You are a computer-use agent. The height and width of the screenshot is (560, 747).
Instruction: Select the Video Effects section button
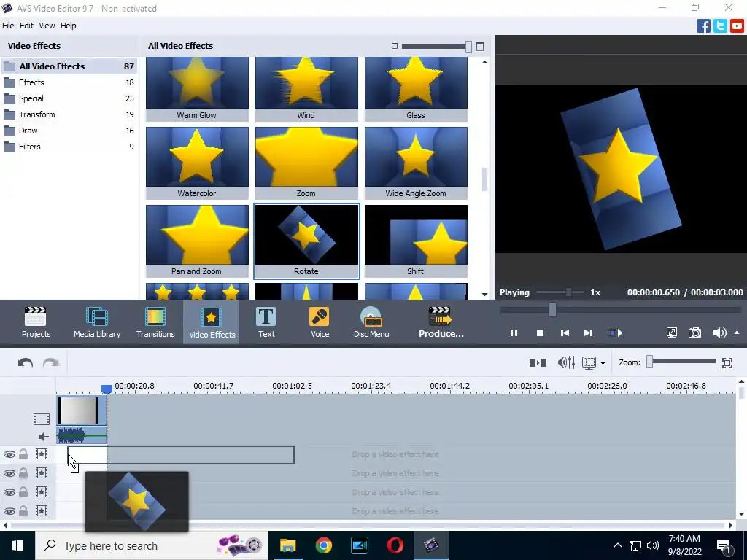pyautogui.click(x=212, y=322)
